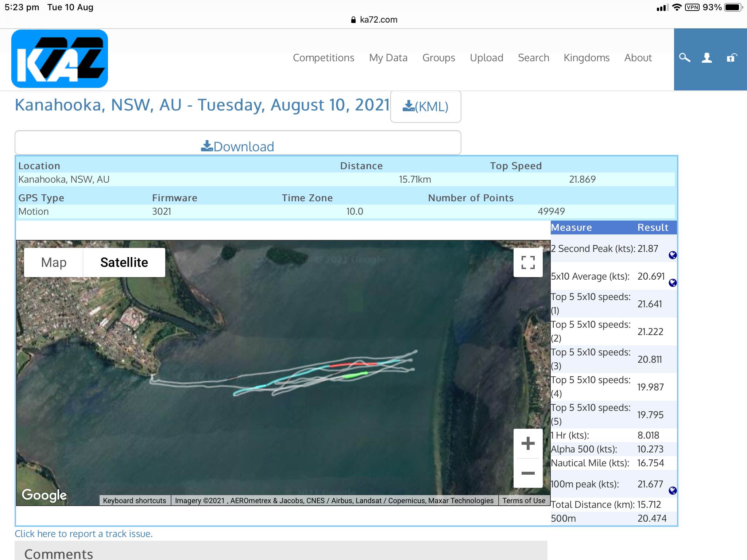Click the report a track issue link
747x560 pixels.
(x=84, y=534)
